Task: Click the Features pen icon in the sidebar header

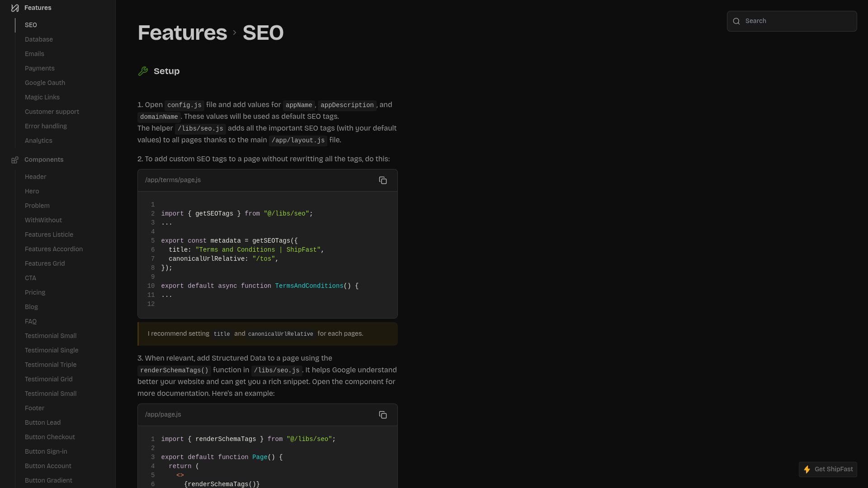Action: 14,8
